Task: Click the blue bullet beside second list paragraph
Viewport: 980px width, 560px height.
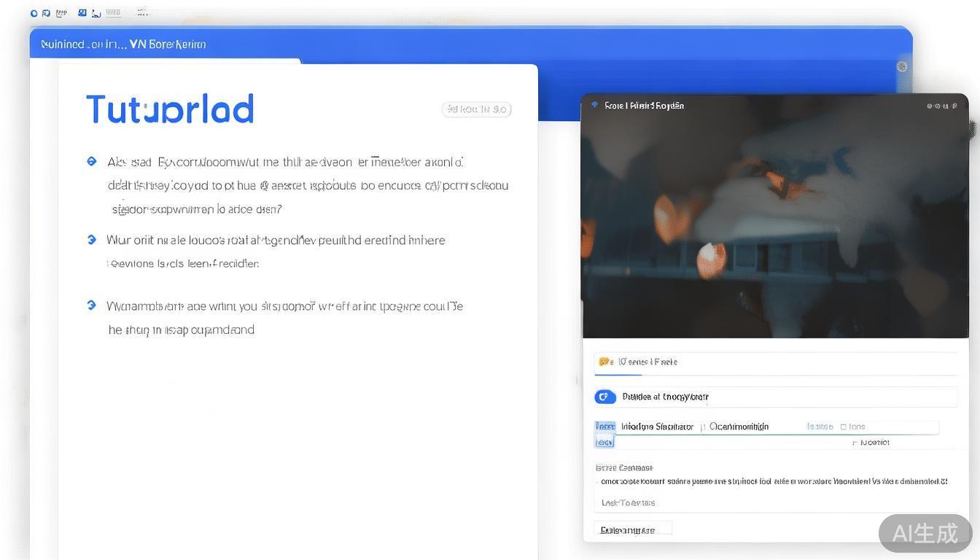Action: point(92,239)
